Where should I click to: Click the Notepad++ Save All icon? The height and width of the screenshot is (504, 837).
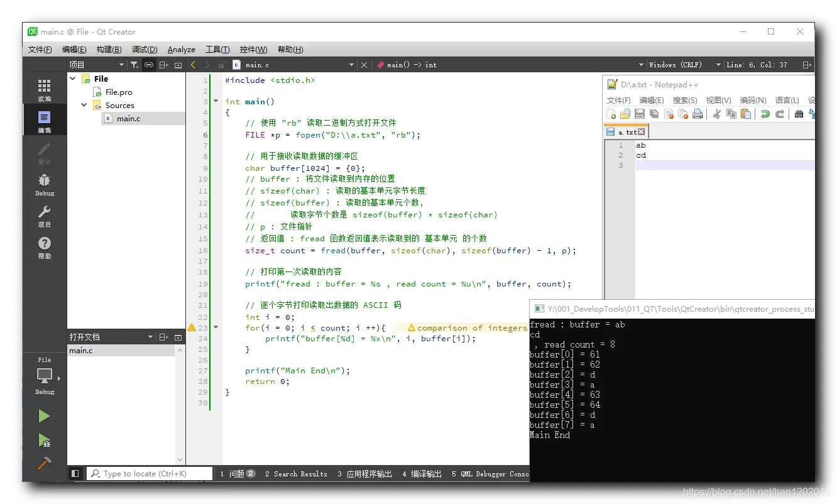click(x=654, y=114)
